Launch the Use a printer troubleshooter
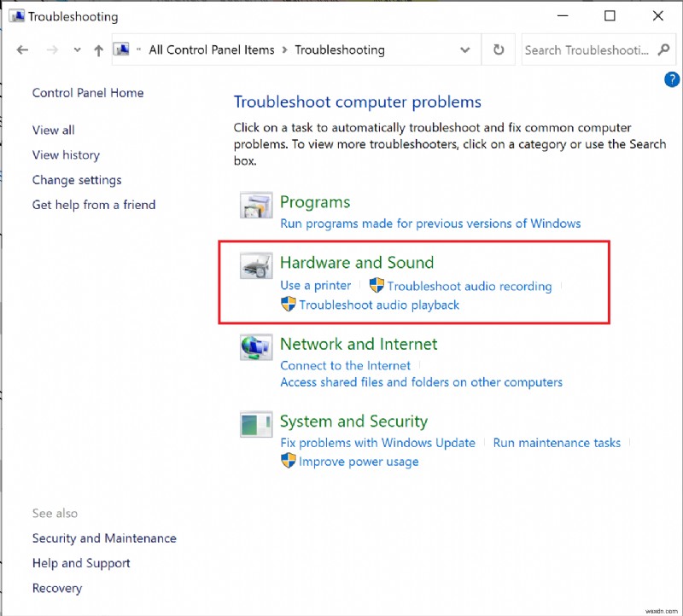The image size is (683, 616). [315, 286]
